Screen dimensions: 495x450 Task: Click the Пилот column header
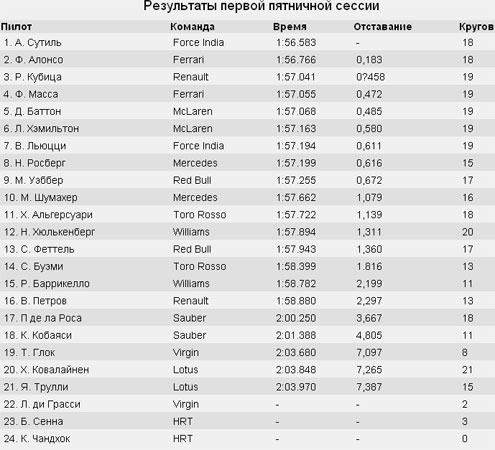point(16,27)
